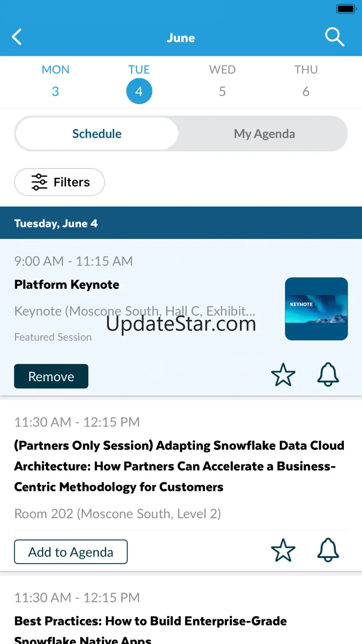Select Thursday the 6th
The image size is (362, 644).
(306, 81)
